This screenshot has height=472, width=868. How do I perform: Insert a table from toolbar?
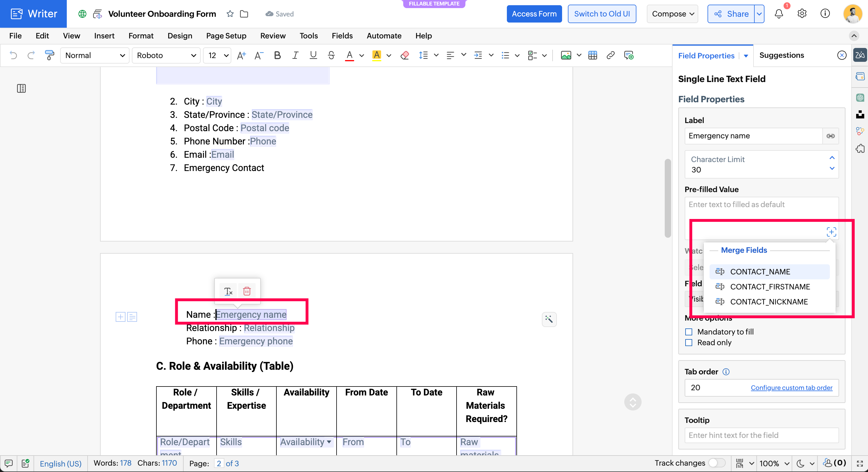(x=592, y=55)
